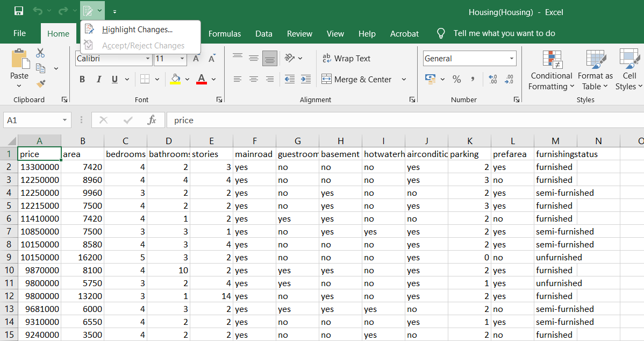The width and height of the screenshot is (644, 341).
Task: Click the Increase Decimal icon
Action: pos(493,79)
